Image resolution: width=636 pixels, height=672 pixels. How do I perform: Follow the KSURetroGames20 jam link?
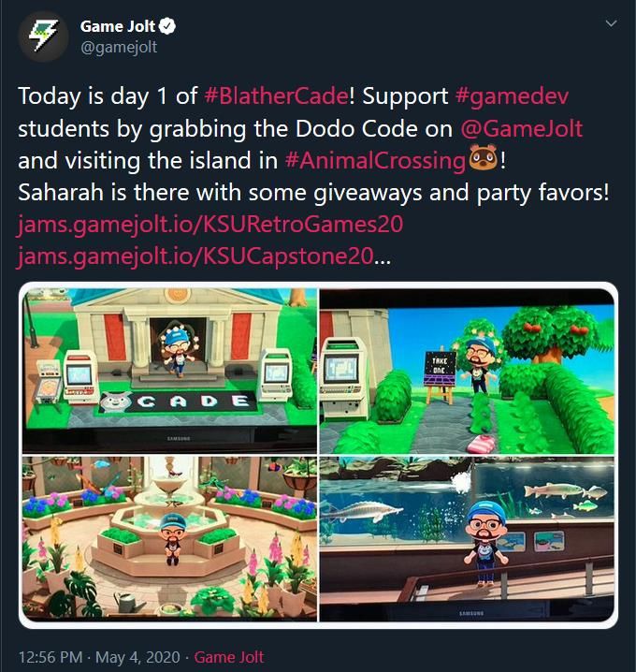(x=210, y=225)
